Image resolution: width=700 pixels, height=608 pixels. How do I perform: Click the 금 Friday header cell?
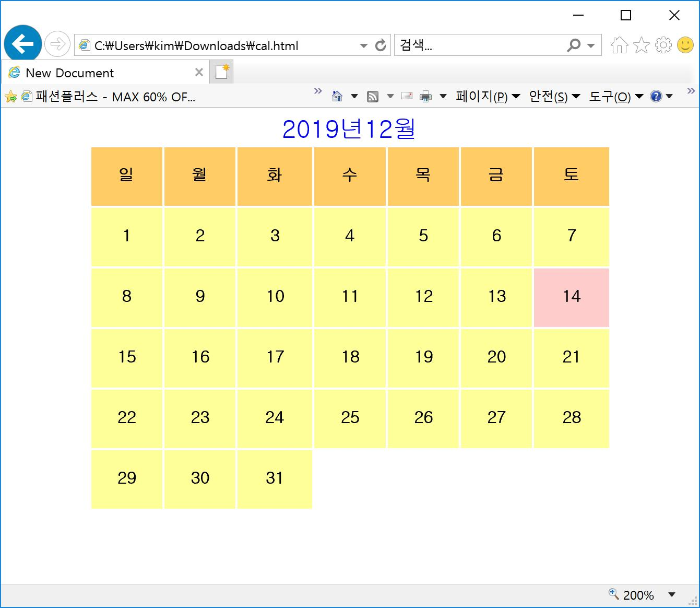(x=496, y=176)
